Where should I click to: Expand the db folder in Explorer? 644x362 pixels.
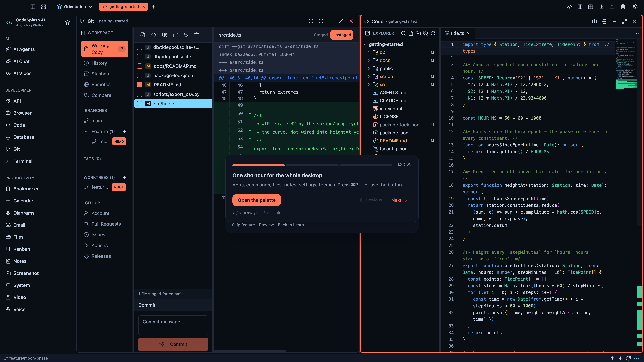click(x=369, y=52)
